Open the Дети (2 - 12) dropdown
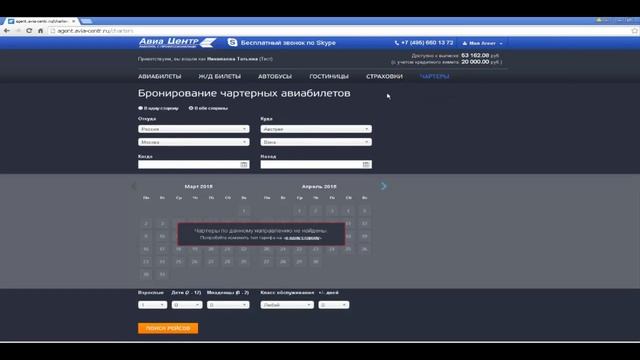Image resolution: width=640 pixels, height=360 pixels. 187,305
